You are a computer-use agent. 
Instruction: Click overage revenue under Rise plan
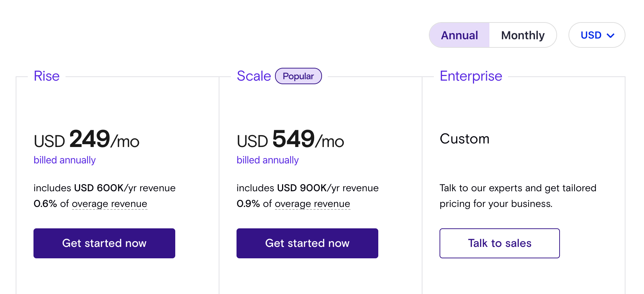click(x=109, y=204)
